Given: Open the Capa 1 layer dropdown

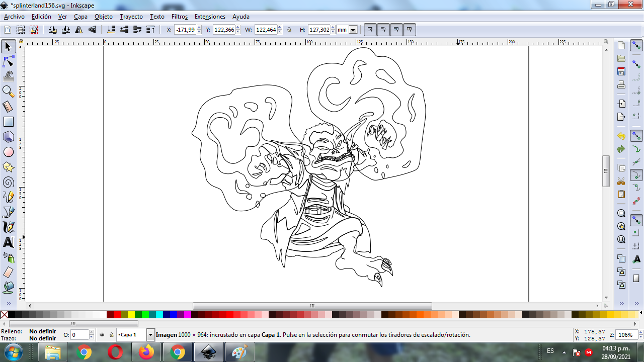Looking at the screenshot, I should [x=150, y=335].
